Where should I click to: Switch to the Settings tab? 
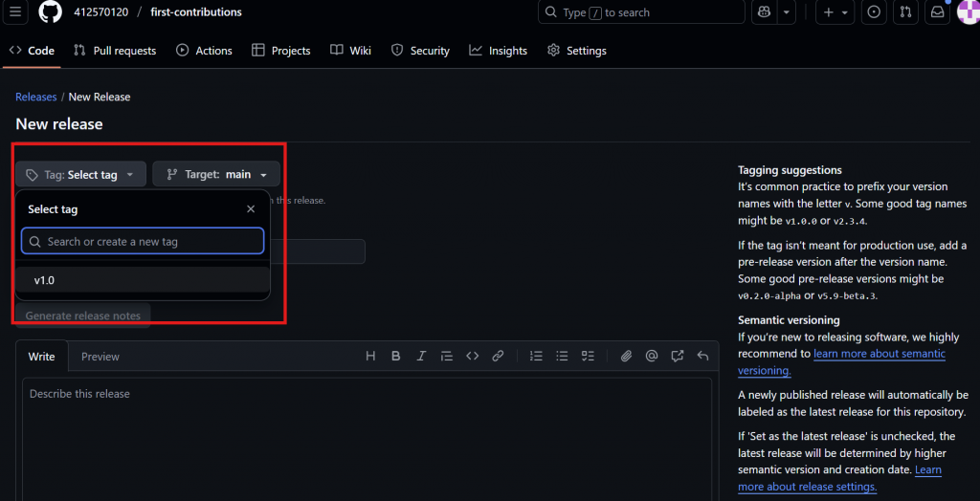(576, 51)
